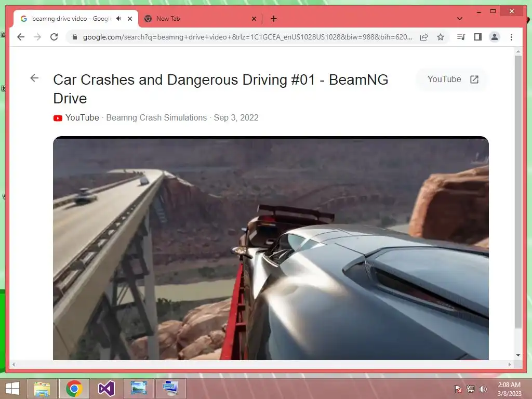Click the Chrome taskbar icon

click(x=74, y=389)
